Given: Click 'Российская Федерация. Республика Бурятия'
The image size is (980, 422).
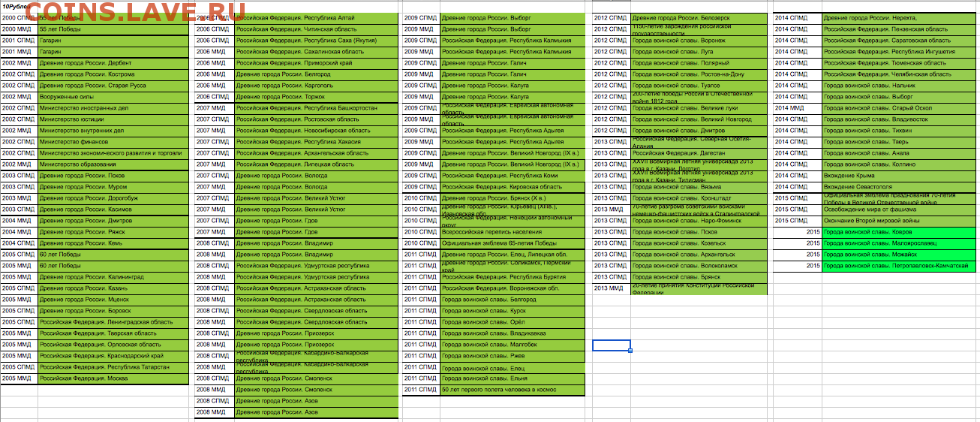Looking at the screenshot, I should point(513,277).
